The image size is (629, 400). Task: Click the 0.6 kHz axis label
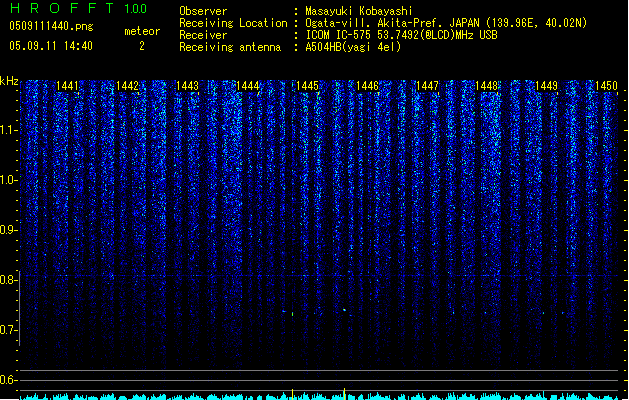click(x=8, y=380)
